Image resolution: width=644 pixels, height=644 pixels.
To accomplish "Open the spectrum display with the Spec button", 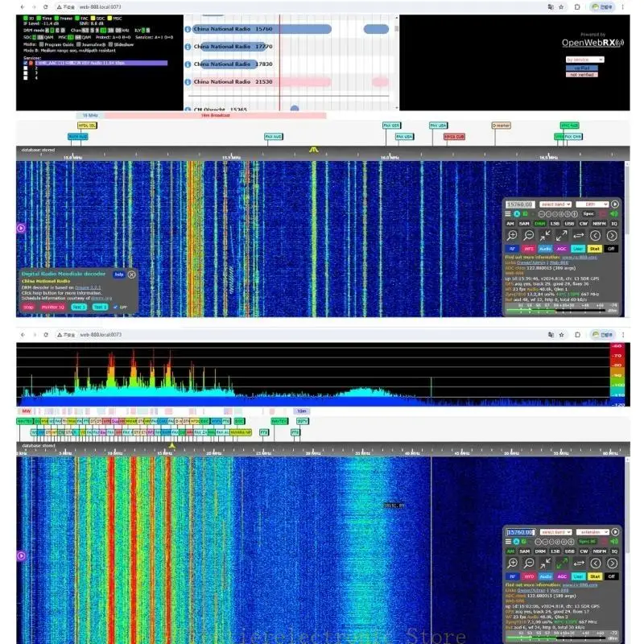I will 588,213.
